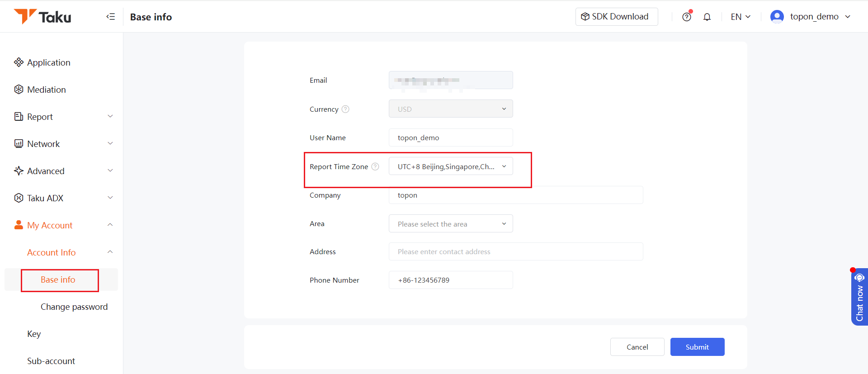The width and height of the screenshot is (868, 374).
Task: Click the Report Time Zone help icon
Action: (375, 166)
